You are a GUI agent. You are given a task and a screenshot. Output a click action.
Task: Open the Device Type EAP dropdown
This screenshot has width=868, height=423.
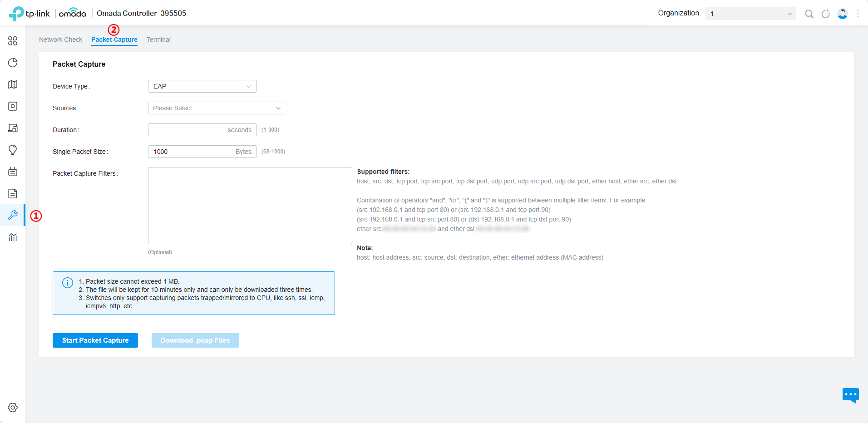point(202,86)
